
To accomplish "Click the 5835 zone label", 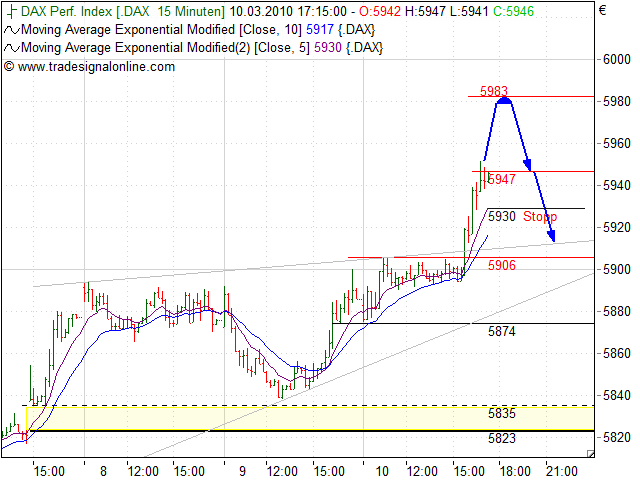I will (x=502, y=413).
